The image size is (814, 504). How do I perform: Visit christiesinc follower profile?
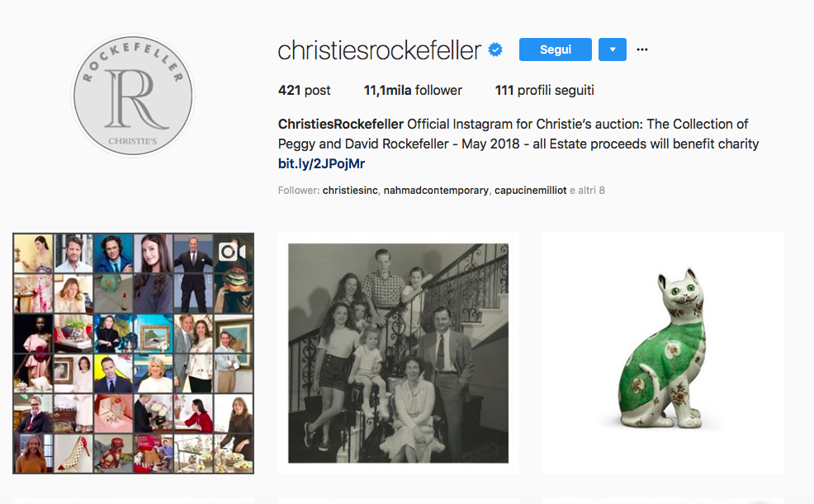(350, 191)
